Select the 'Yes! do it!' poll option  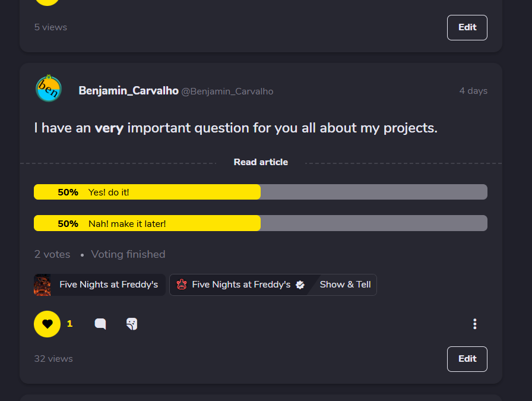click(x=109, y=192)
